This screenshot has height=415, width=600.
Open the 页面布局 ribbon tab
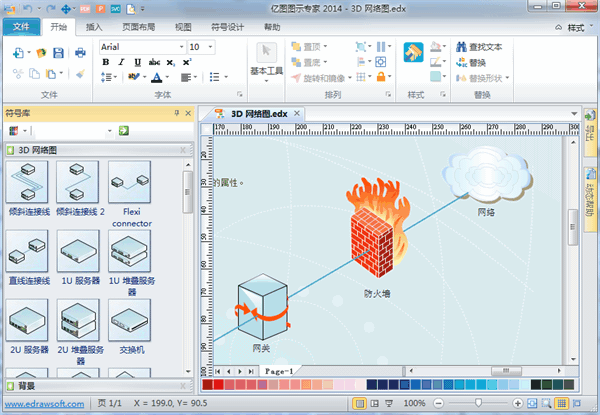click(139, 27)
